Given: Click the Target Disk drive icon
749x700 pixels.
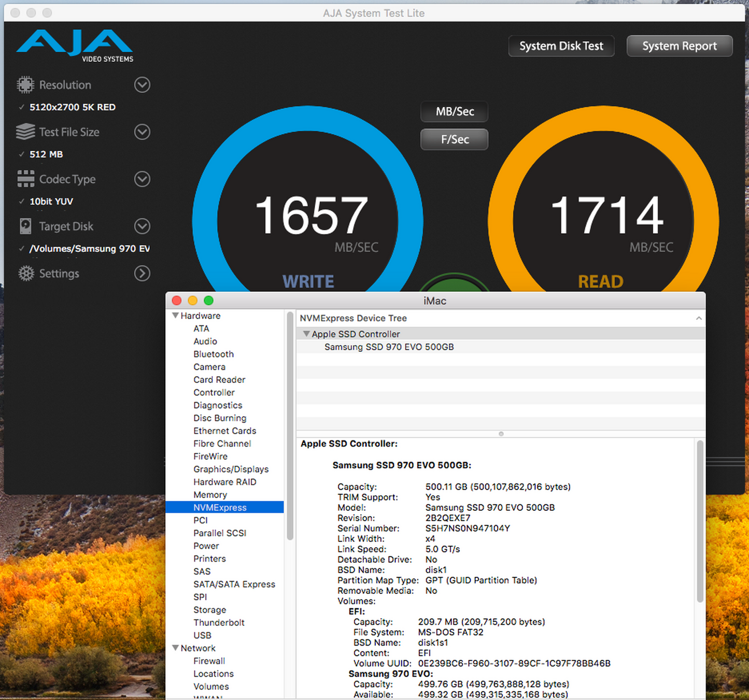Looking at the screenshot, I should tap(25, 226).
